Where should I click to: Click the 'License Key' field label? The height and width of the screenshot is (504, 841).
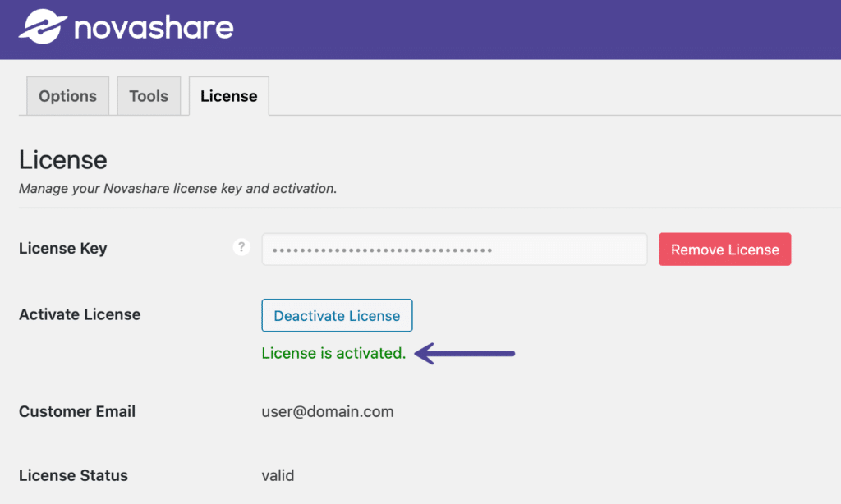tap(62, 248)
